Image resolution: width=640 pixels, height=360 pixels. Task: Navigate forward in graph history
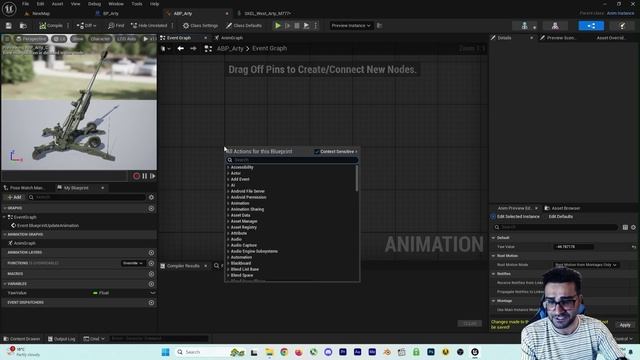pos(193,49)
